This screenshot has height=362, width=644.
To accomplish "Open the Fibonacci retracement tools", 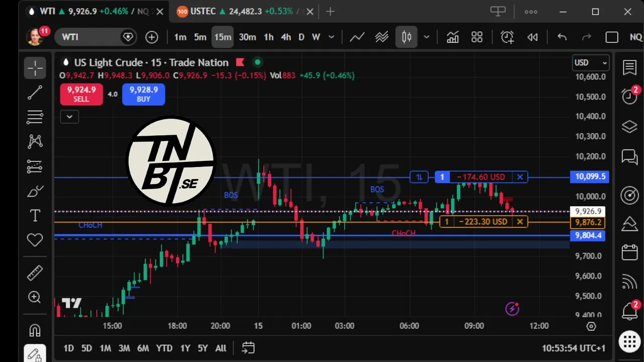I will [x=35, y=117].
